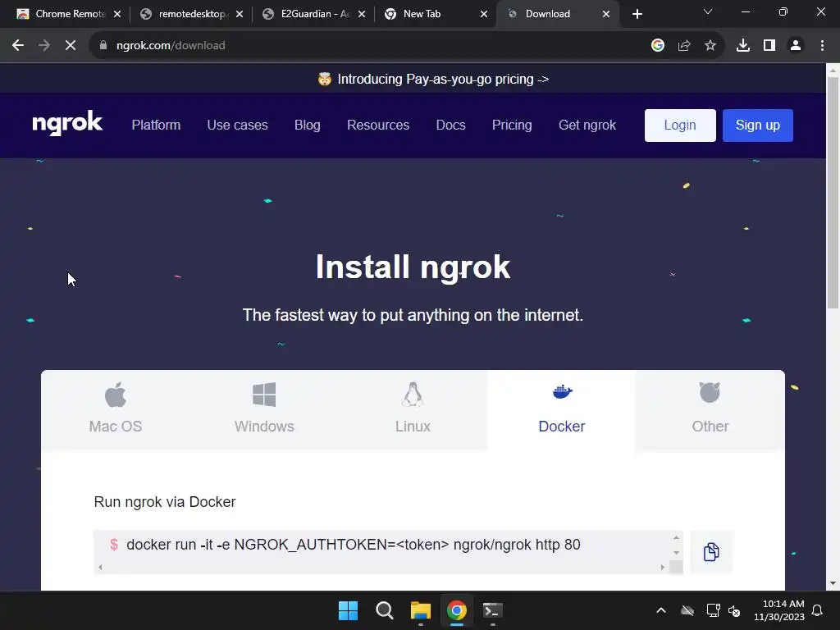840x630 pixels.
Task: Close the Download tab
Action: point(606,14)
